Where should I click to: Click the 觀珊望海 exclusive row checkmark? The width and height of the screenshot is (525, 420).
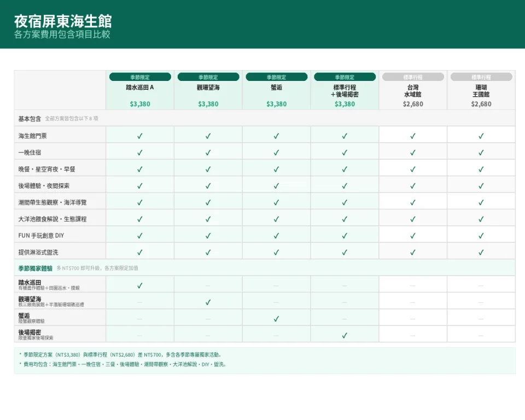pyautogui.click(x=208, y=302)
